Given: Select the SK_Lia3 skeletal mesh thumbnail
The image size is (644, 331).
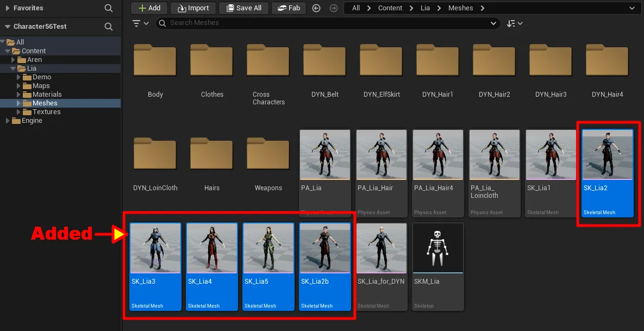Looking at the screenshot, I should click(x=155, y=248).
